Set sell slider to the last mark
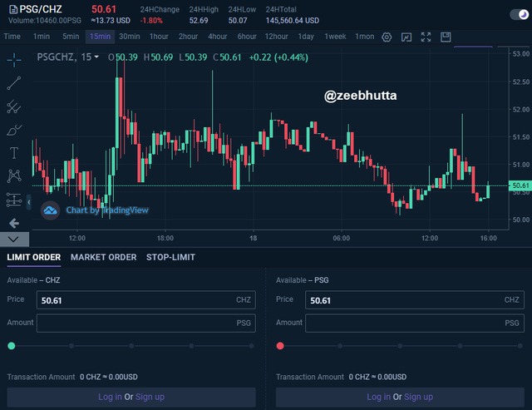The image size is (532, 410). [520, 346]
